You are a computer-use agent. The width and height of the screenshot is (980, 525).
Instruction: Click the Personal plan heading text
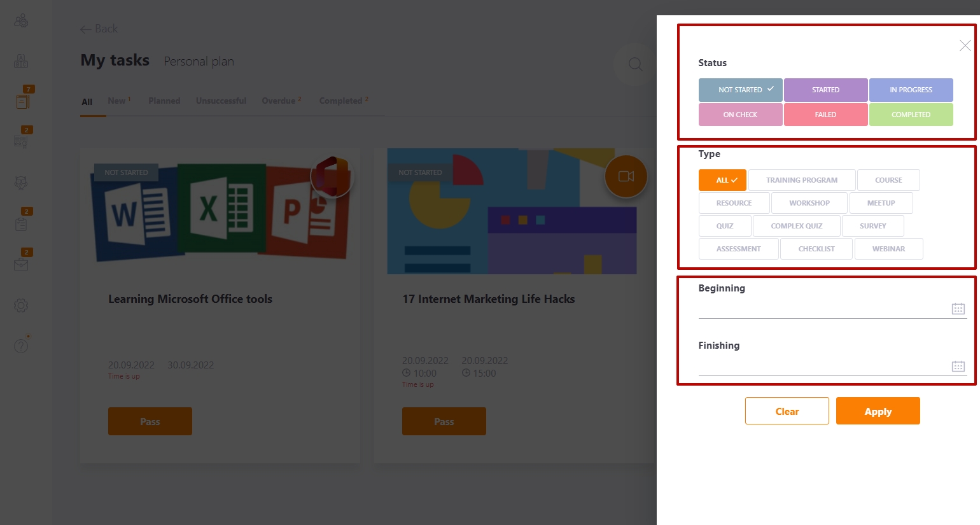(199, 61)
